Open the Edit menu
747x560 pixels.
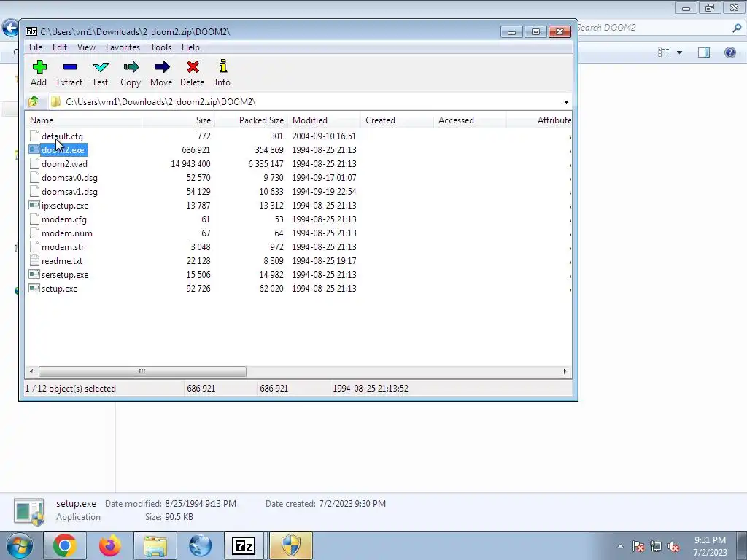coord(60,47)
